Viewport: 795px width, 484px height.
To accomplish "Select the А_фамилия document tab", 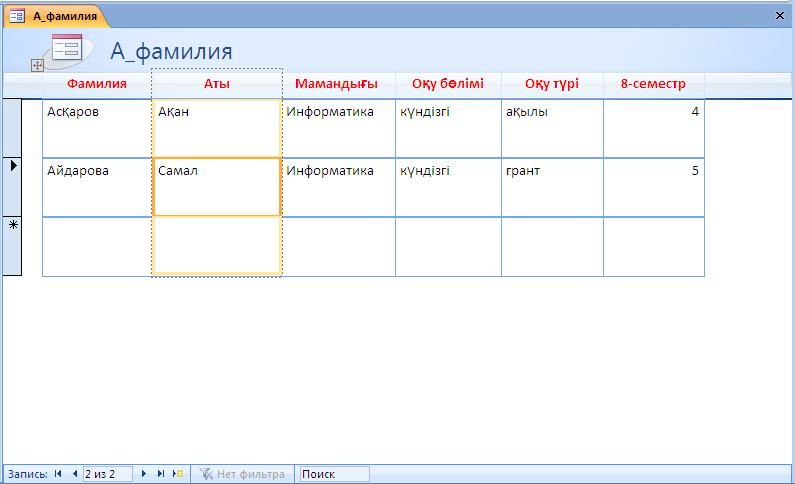I will pyautogui.click(x=57, y=16).
